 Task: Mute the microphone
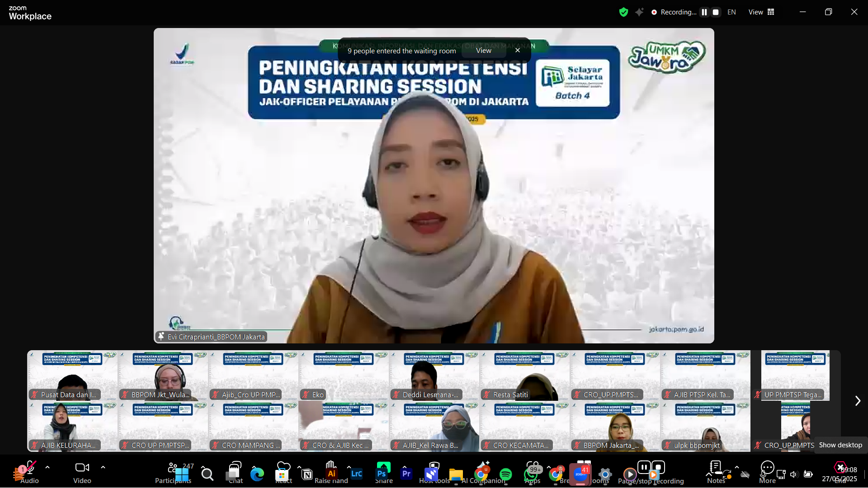point(29,470)
